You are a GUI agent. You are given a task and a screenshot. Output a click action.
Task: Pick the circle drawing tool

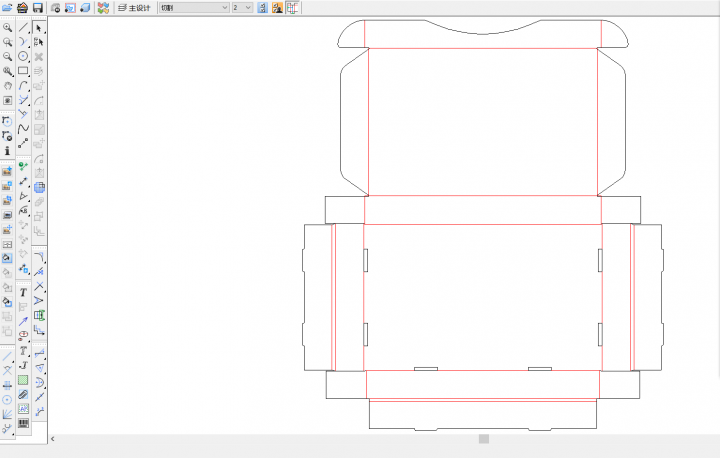pyautogui.click(x=23, y=57)
